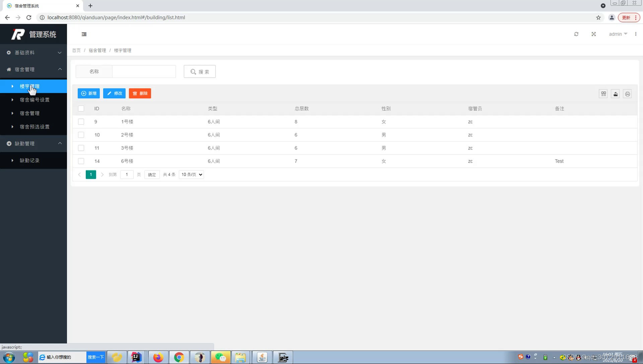Click the 搜索 search button
This screenshot has height=364, width=643.
[200, 72]
